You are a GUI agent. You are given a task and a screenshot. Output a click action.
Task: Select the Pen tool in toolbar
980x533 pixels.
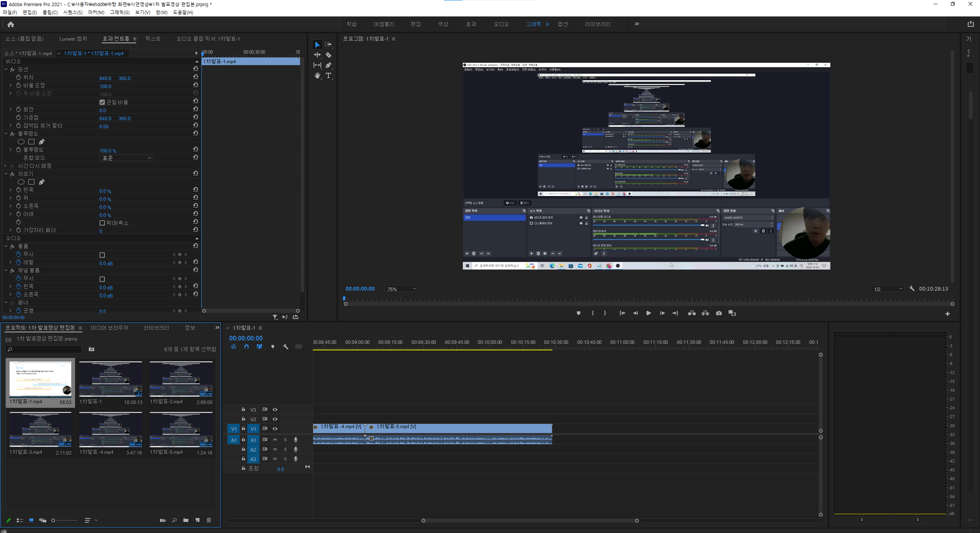[328, 65]
